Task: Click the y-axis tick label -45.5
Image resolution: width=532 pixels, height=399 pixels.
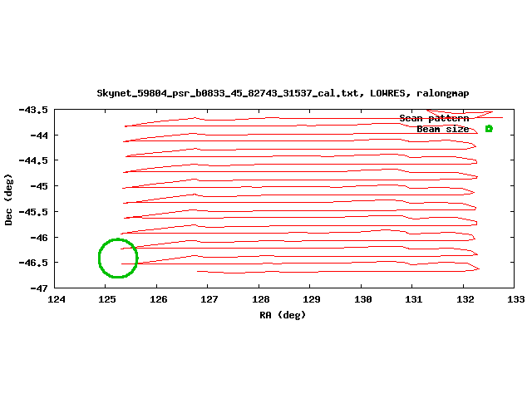Action: 33,212
